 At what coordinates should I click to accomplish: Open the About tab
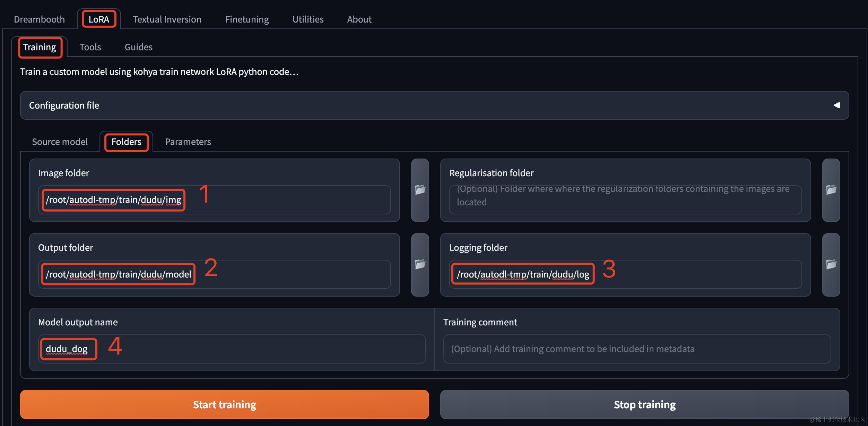click(x=359, y=19)
